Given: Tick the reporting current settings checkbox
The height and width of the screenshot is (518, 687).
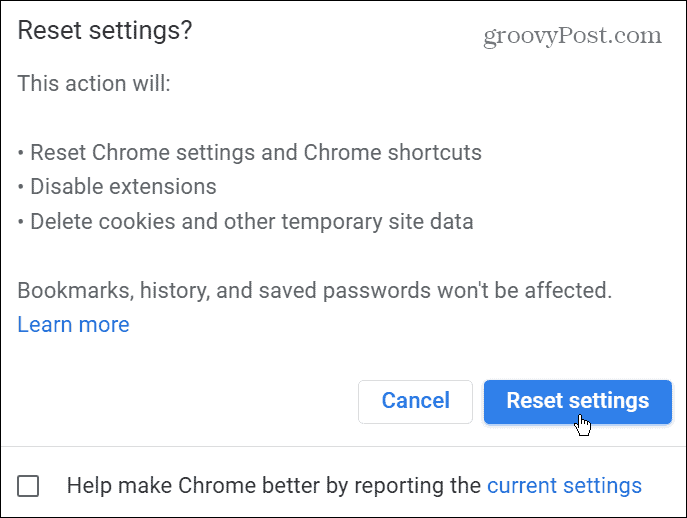Looking at the screenshot, I should pyautogui.click(x=28, y=486).
